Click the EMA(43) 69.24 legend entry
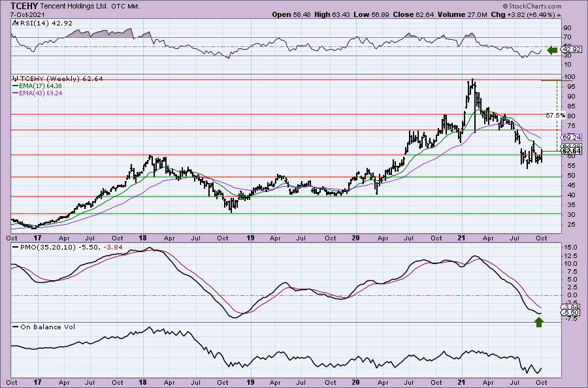This screenshot has width=588, height=388. click(37, 93)
